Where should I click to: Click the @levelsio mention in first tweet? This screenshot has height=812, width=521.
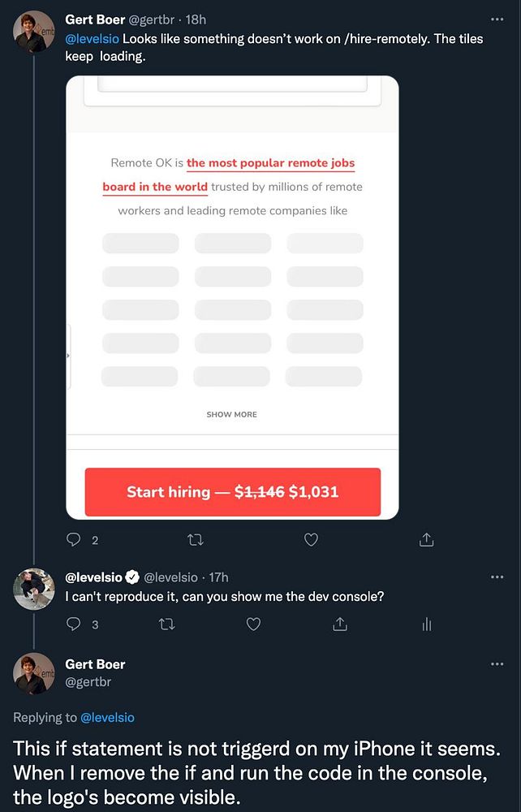[x=92, y=39]
